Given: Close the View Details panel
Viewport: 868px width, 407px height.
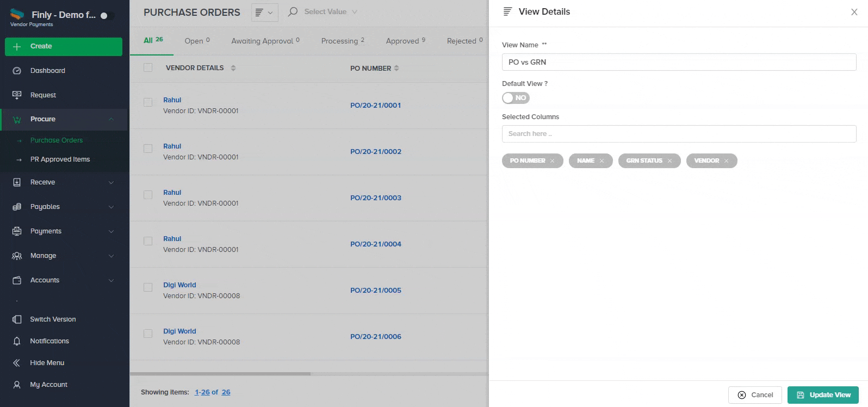Looking at the screenshot, I should pos(854,12).
